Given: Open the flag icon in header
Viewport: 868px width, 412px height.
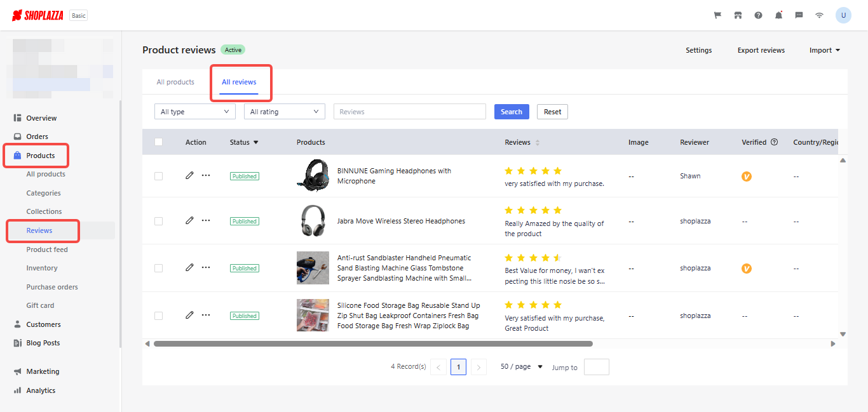Looking at the screenshot, I should (717, 15).
